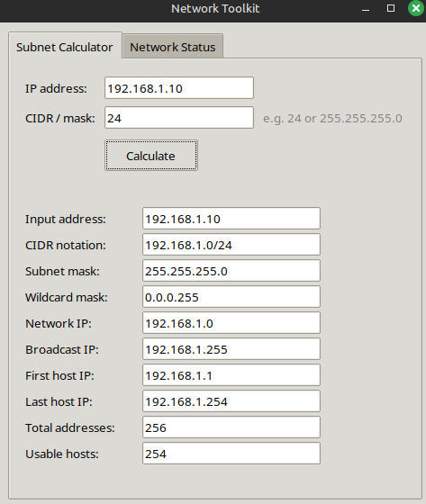
Task: Click the Total addresses result field
Action: 231,427
